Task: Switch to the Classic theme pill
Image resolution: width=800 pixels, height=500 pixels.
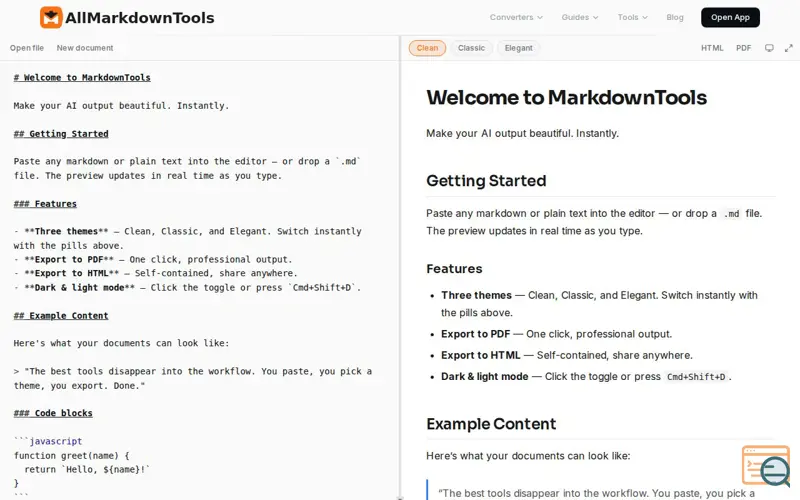Action: click(471, 48)
